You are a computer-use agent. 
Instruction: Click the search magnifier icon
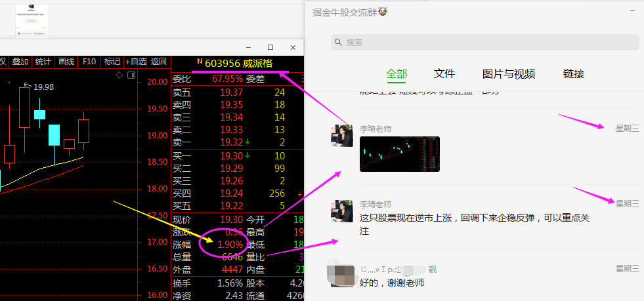[x=338, y=42]
